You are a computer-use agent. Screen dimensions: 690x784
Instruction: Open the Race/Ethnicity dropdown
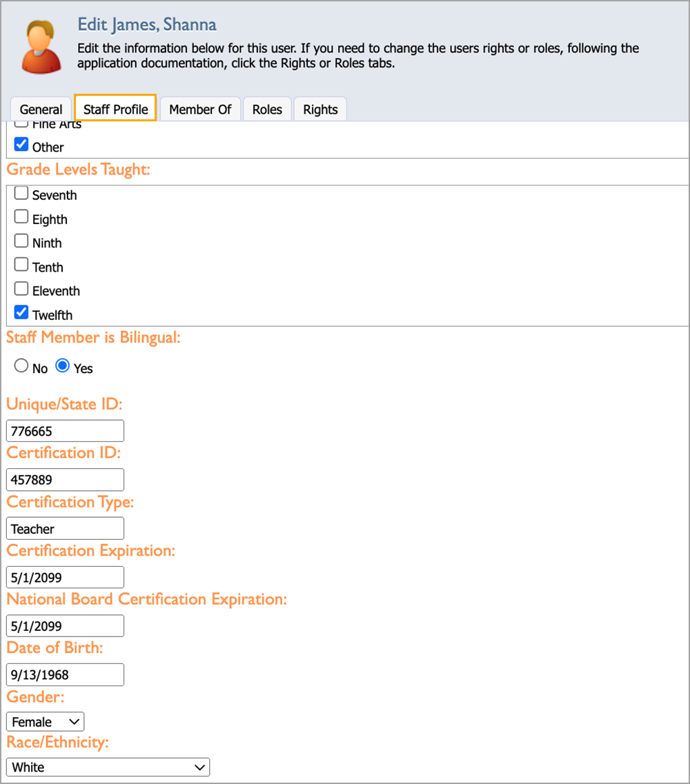pos(108,767)
